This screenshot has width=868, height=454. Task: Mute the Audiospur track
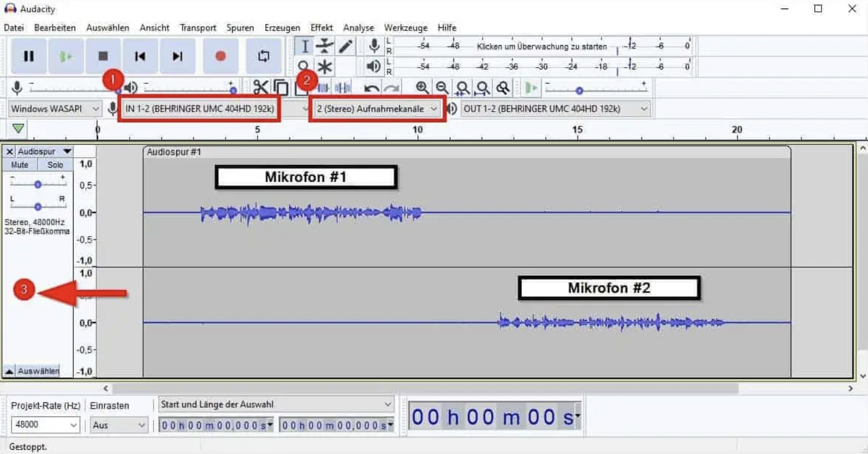(20, 165)
